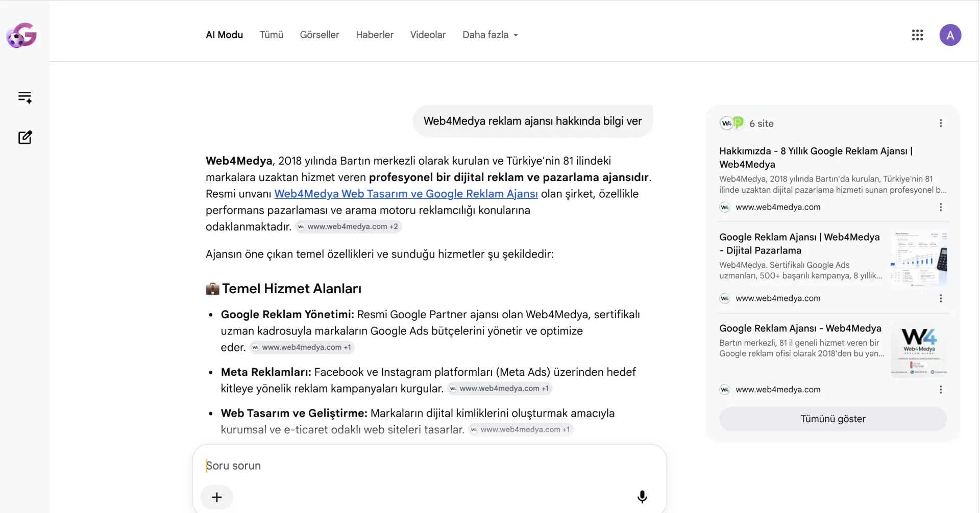Open the Google apps grid

(917, 35)
